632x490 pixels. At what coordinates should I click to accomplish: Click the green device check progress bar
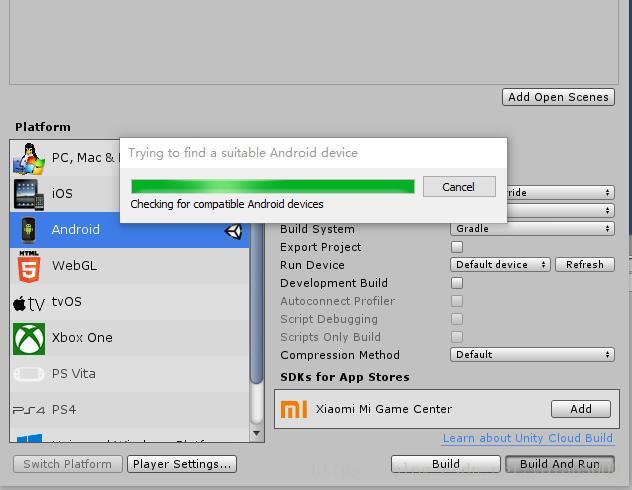click(x=273, y=187)
